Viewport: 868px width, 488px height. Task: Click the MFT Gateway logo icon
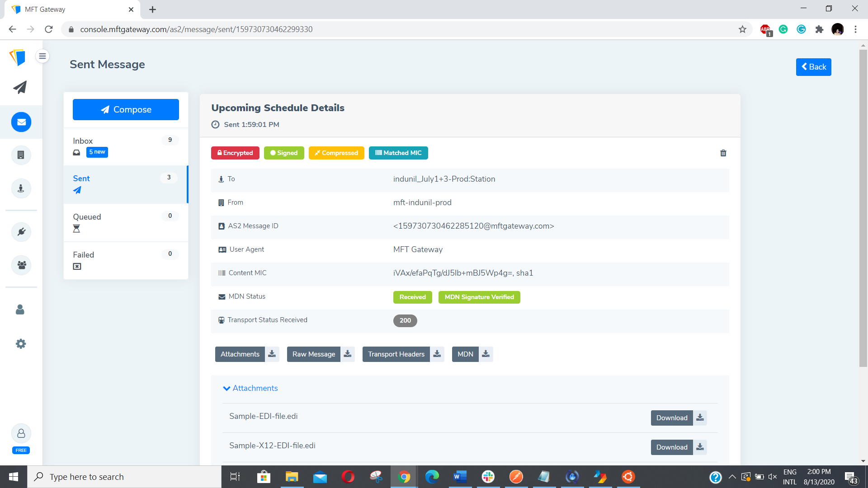(17, 57)
